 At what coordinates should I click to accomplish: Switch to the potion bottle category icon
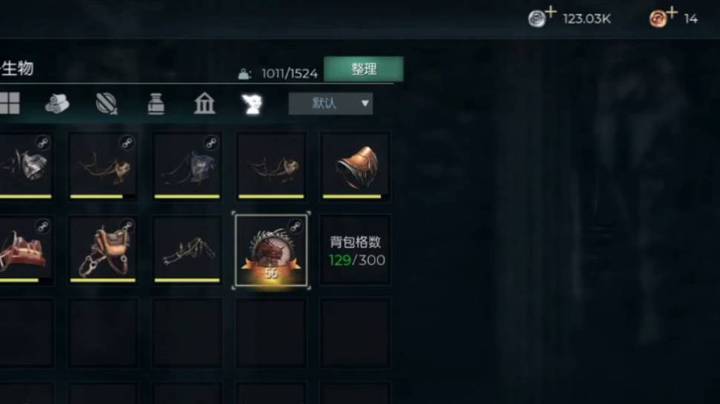click(x=156, y=103)
